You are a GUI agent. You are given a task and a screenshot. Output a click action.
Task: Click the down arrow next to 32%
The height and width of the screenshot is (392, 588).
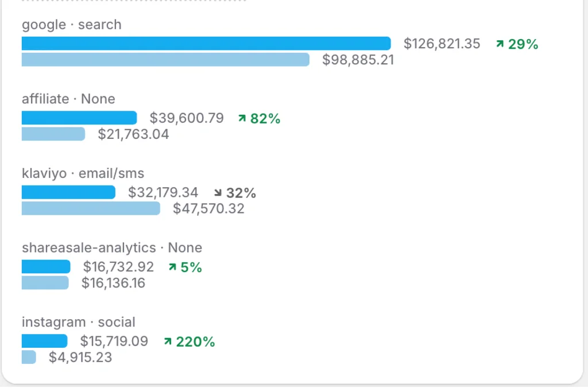click(x=218, y=193)
